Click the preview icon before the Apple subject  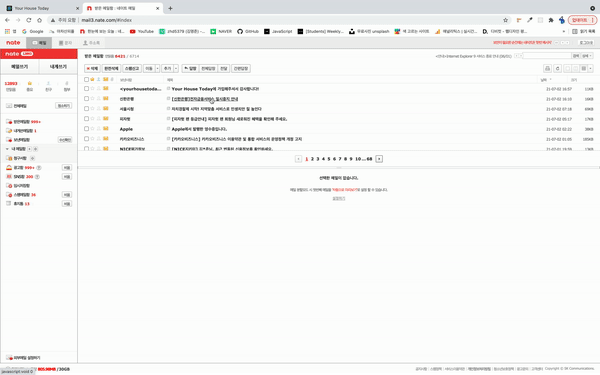click(168, 129)
